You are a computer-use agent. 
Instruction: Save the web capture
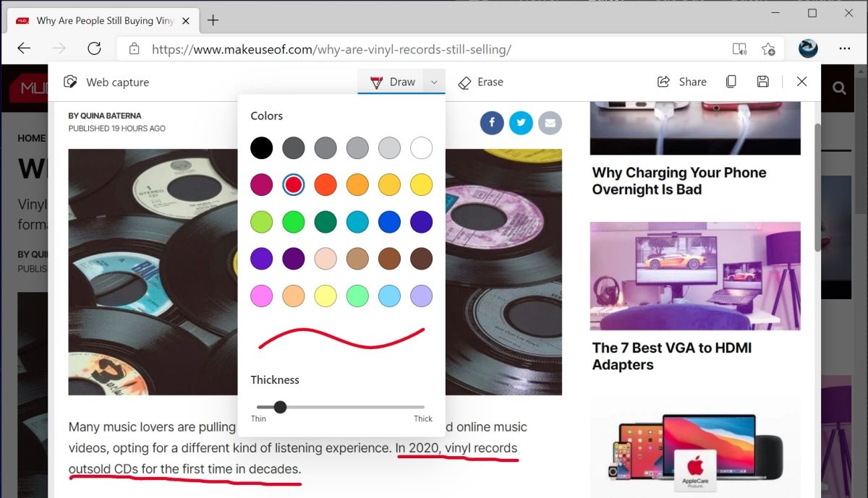pos(762,82)
